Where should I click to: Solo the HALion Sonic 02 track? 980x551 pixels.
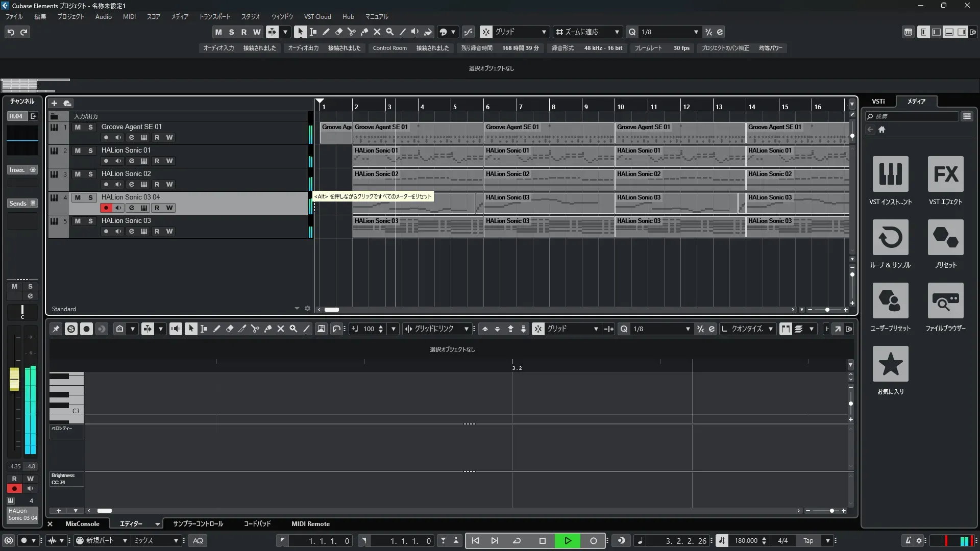90,174
